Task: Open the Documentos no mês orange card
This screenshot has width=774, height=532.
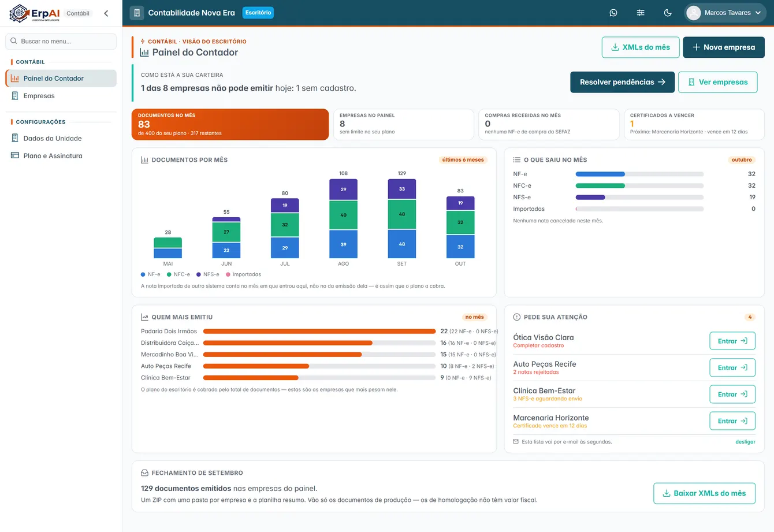Action: coord(230,124)
